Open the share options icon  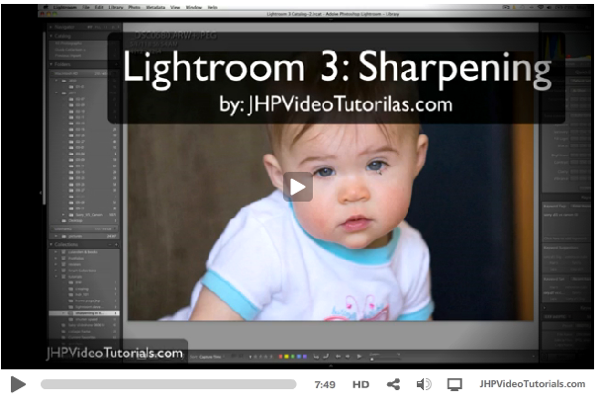pos(393,384)
